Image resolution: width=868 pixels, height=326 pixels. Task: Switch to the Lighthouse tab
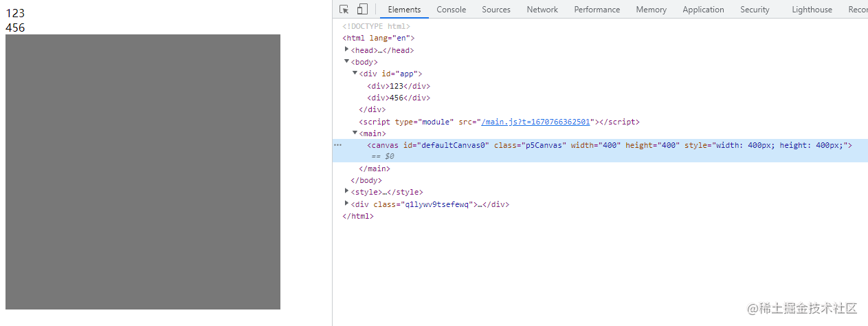click(x=812, y=10)
